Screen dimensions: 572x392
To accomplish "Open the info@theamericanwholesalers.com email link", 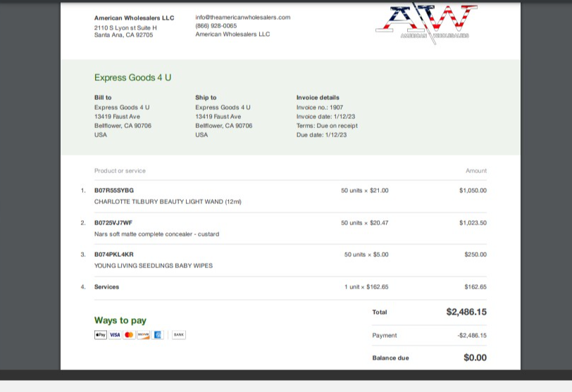I will pyautogui.click(x=243, y=17).
